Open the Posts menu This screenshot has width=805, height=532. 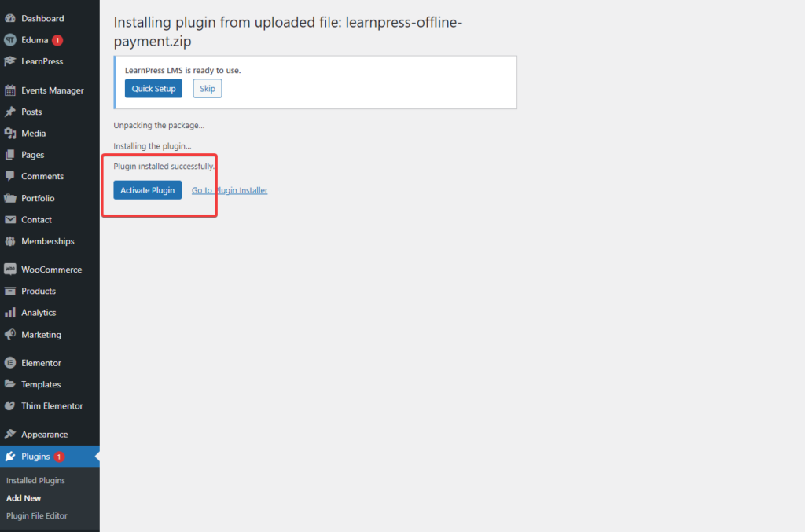(33, 112)
